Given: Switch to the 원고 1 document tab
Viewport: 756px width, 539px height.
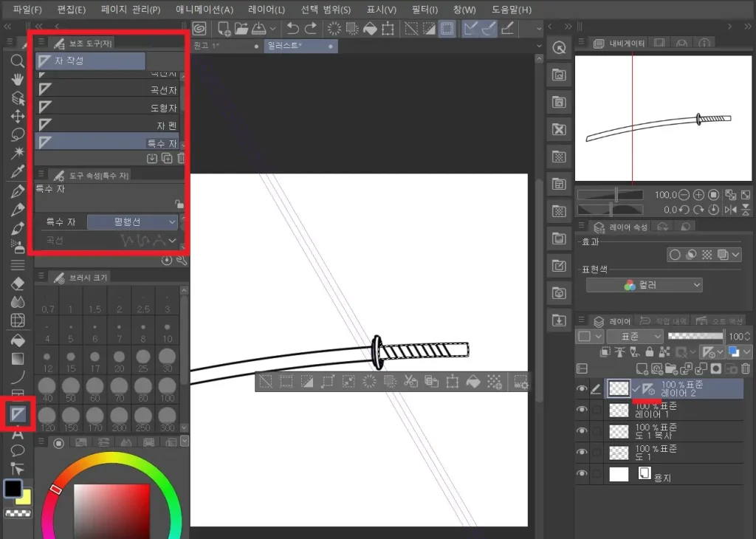Looking at the screenshot, I should 221,46.
